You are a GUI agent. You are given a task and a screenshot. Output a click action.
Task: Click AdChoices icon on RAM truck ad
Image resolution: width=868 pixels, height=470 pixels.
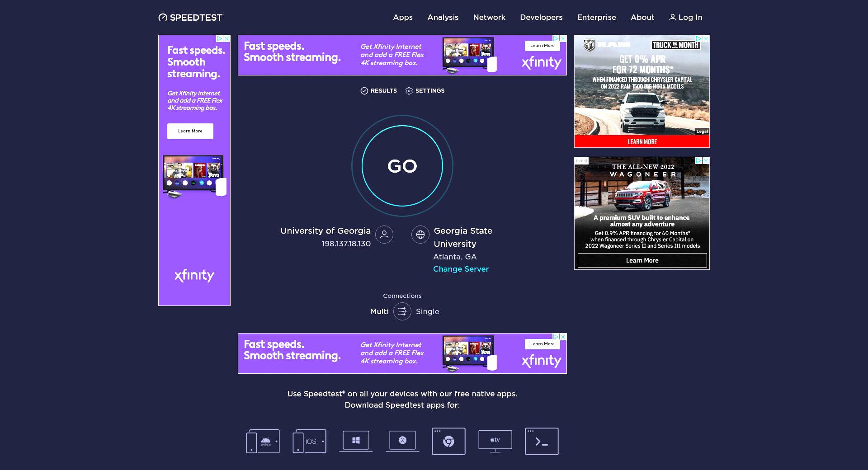(x=699, y=39)
